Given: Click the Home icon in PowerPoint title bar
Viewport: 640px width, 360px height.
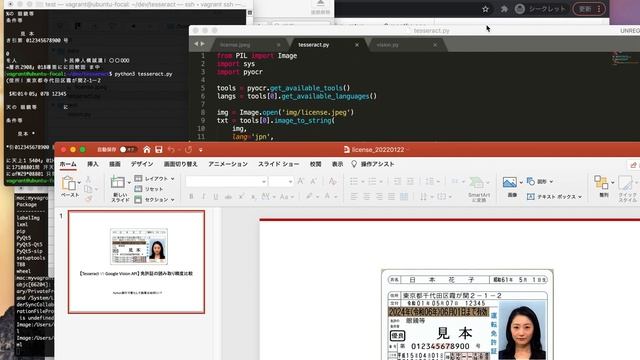Looking at the screenshot, I should click(x=147, y=150).
